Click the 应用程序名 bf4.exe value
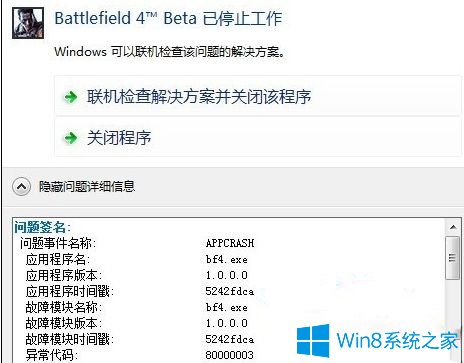This screenshot has height=363, width=464. point(227,259)
